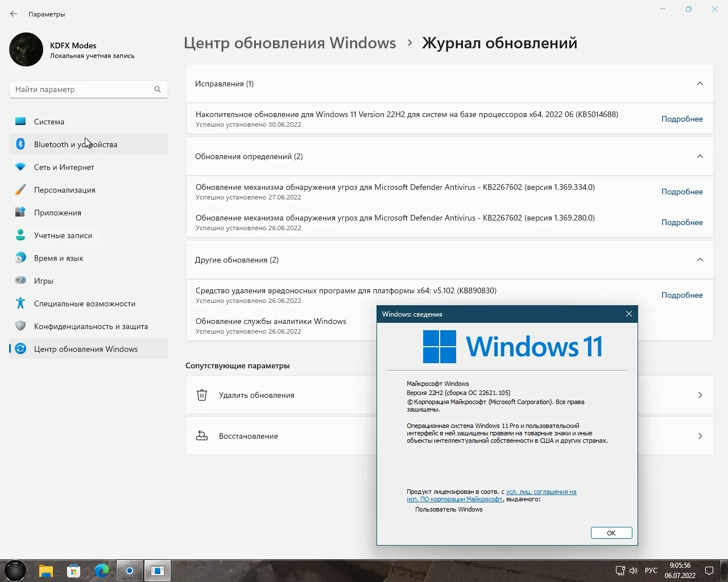
Task: Click the Время и язык clock icon
Action: click(20, 258)
